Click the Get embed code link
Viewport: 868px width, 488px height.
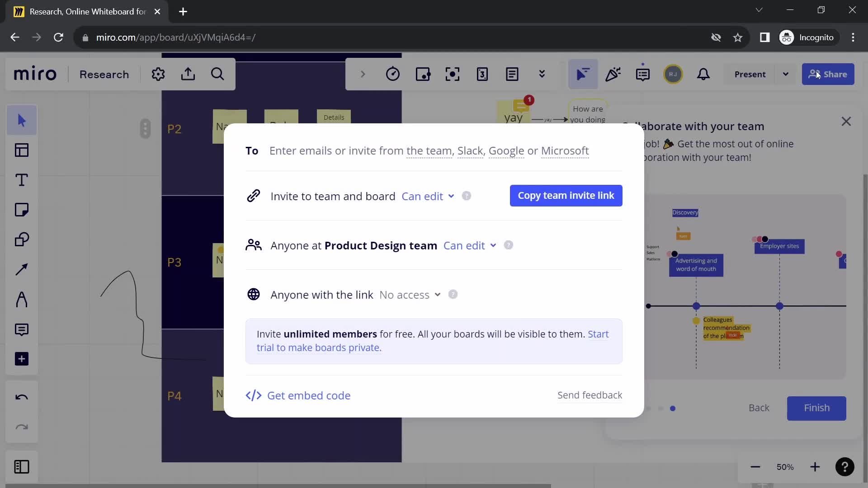point(299,396)
